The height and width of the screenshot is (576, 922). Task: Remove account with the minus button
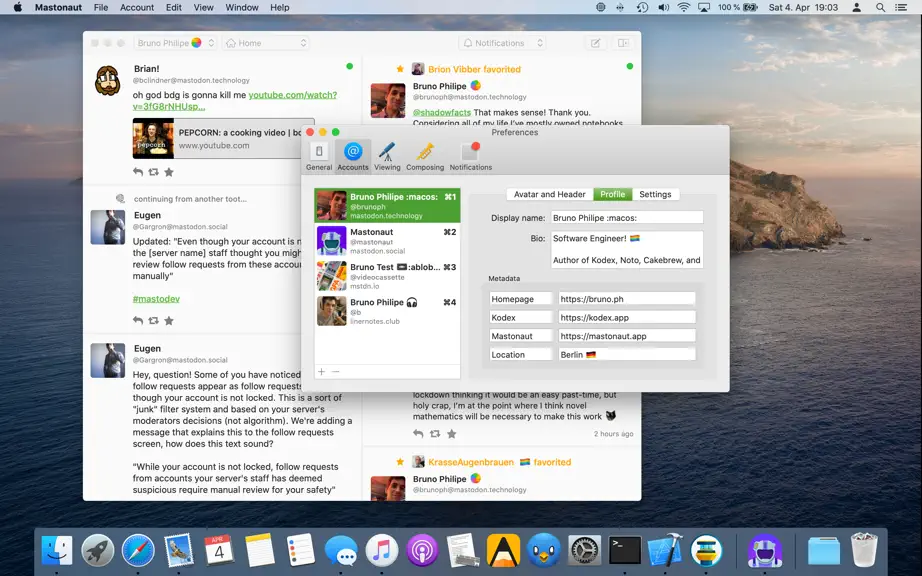(335, 371)
